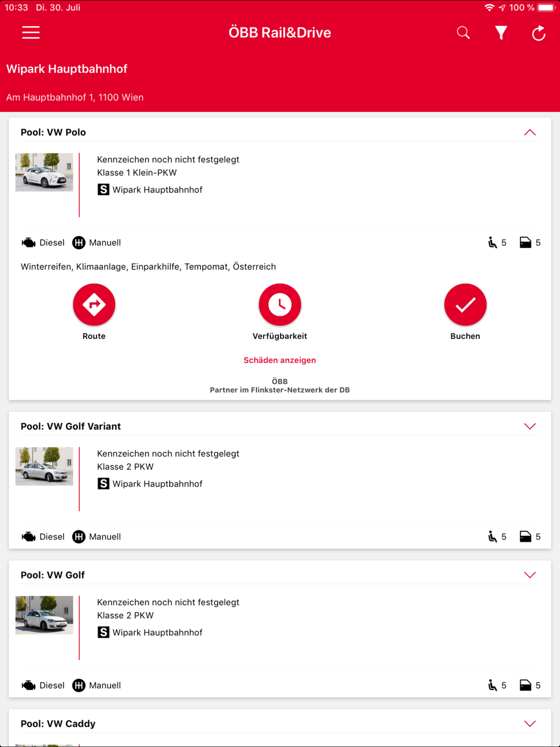This screenshot has height=747, width=560.
Task: Open the hamburger menu
Action: (x=31, y=32)
